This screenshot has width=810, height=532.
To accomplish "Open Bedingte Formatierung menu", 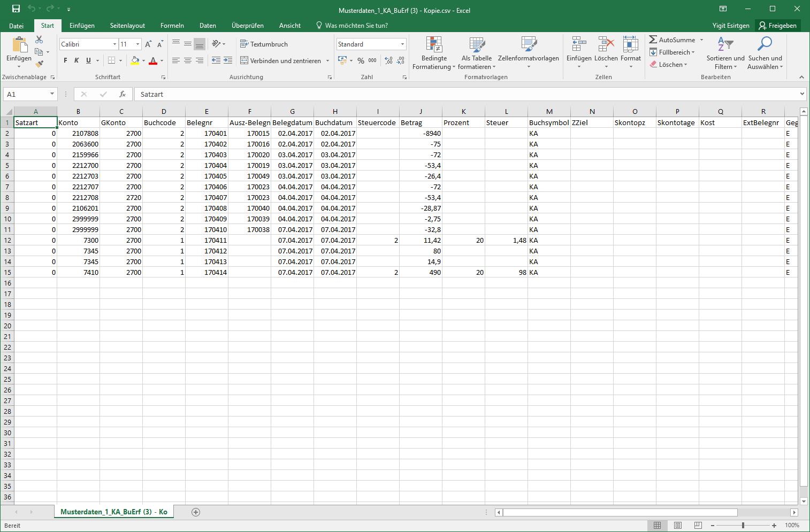I will click(x=434, y=53).
